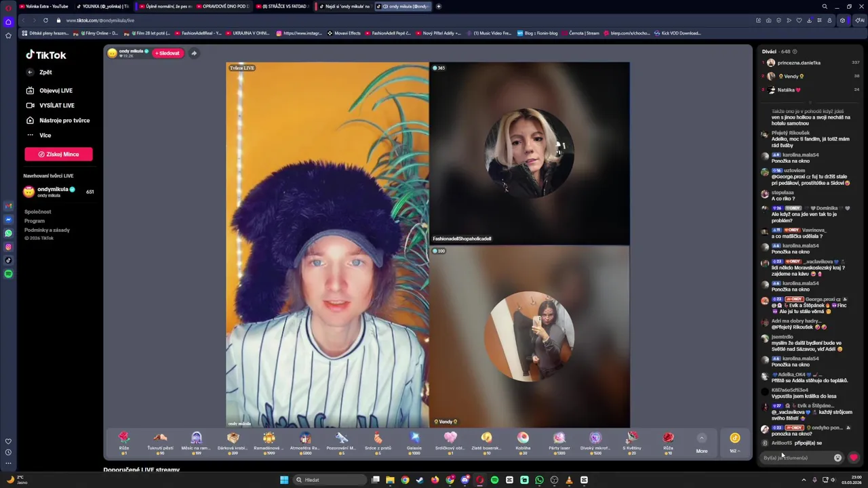Open Spotify in browser sidebar

tap(8, 274)
